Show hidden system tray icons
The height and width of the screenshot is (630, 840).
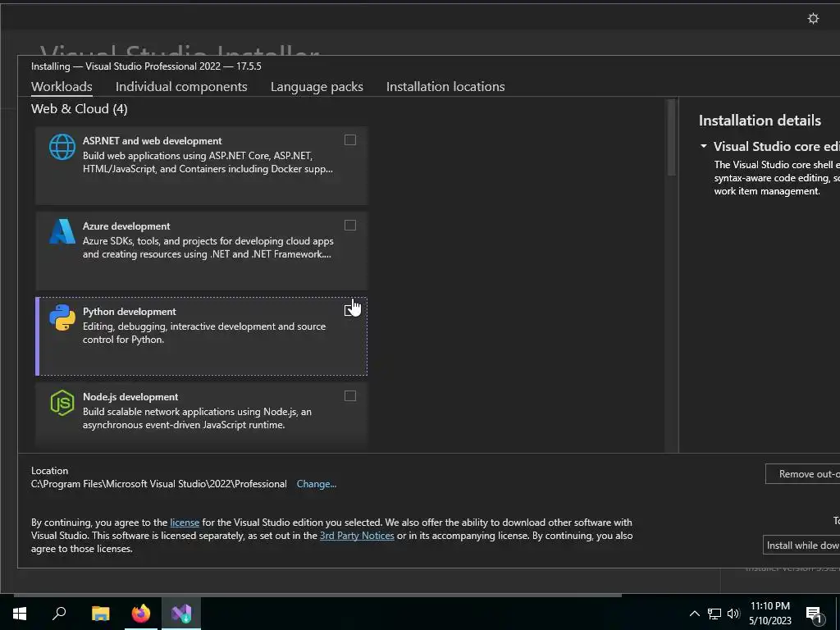tap(694, 614)
